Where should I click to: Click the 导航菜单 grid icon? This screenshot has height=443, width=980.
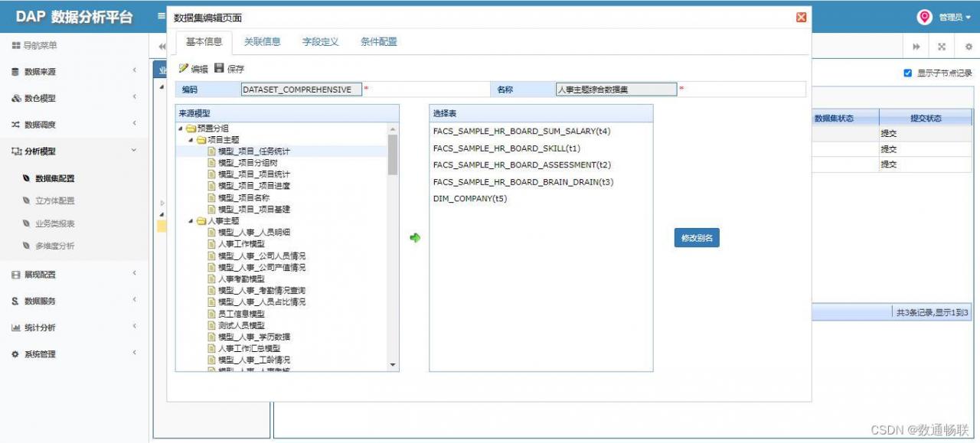(15, 46)
